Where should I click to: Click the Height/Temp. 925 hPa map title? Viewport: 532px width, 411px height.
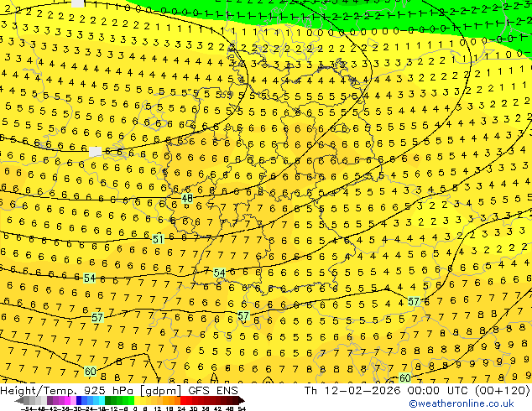(68, 391)
